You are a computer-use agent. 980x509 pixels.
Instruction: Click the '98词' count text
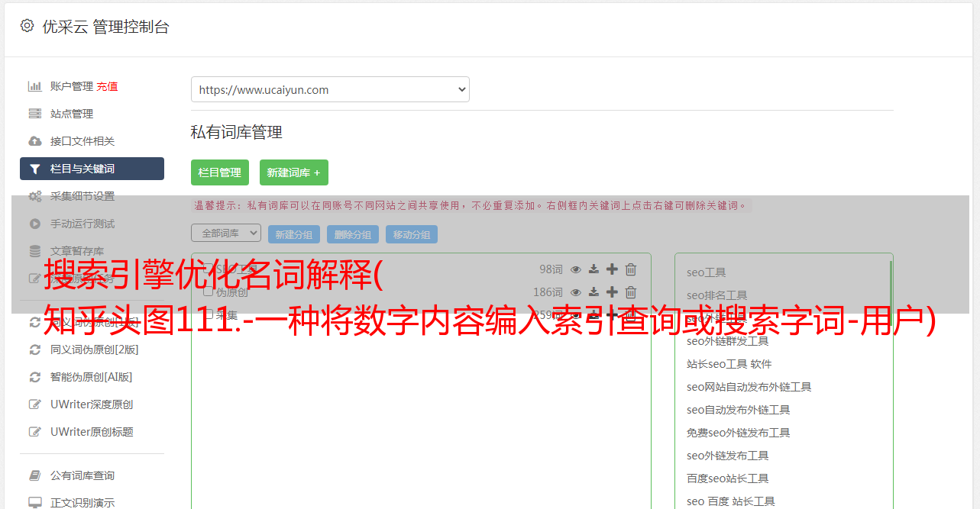point(551,269)
